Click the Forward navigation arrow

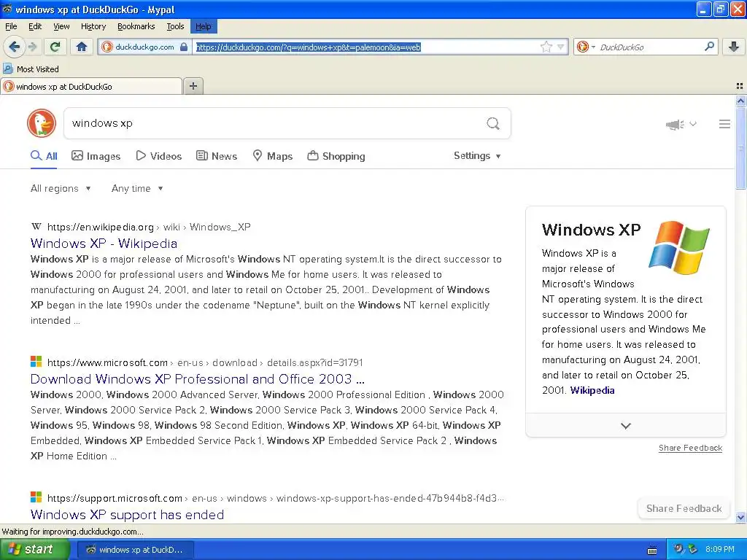(x=32, y=47)
